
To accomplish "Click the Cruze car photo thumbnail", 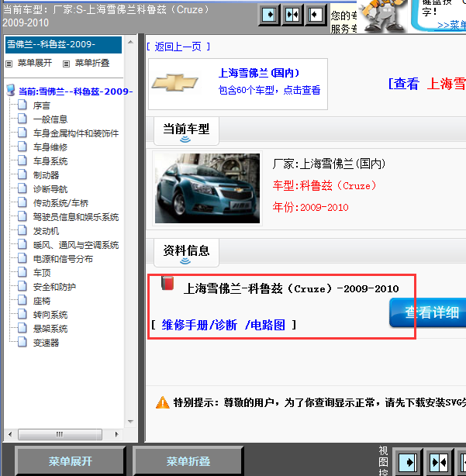I will [207, 188].
